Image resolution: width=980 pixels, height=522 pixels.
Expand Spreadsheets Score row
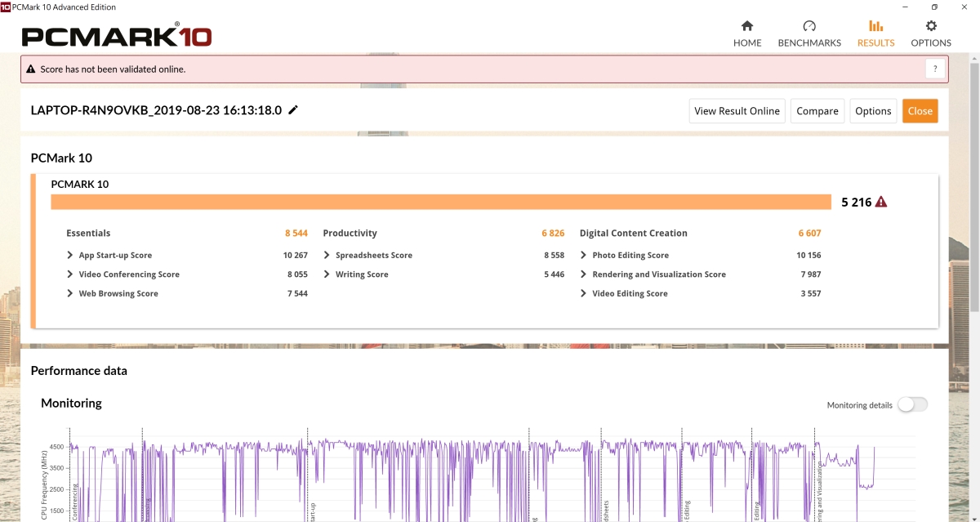click(x=327, y=256)
